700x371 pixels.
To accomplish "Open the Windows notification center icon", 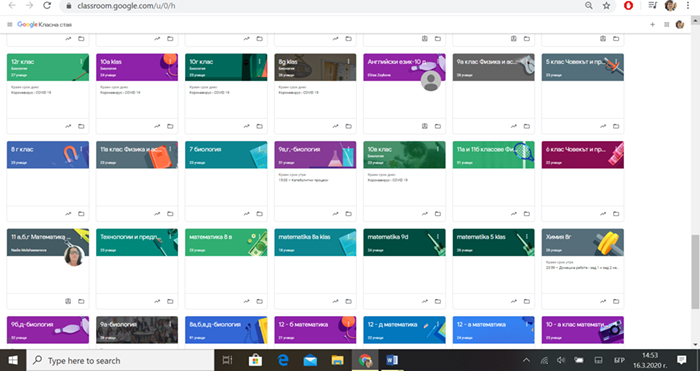I will [x=682, y=360].
